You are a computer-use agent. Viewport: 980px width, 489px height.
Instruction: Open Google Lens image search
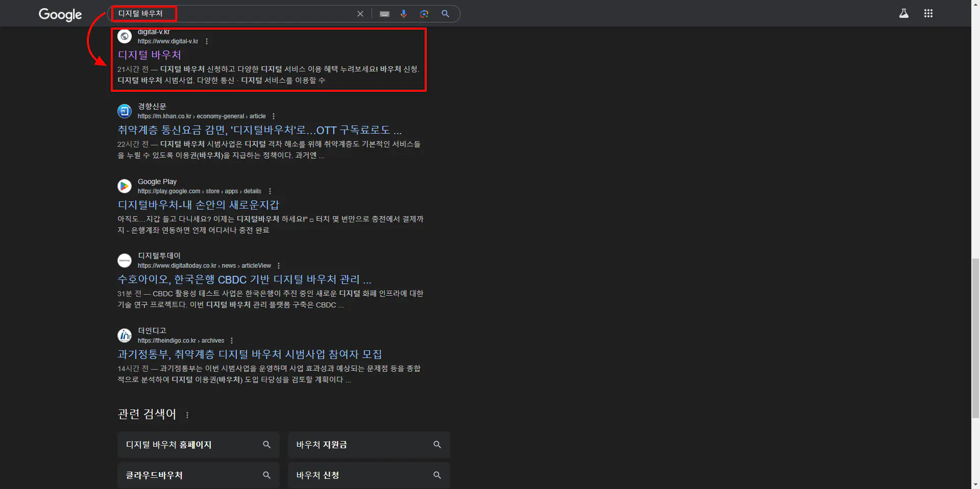[x=424, y=14]
